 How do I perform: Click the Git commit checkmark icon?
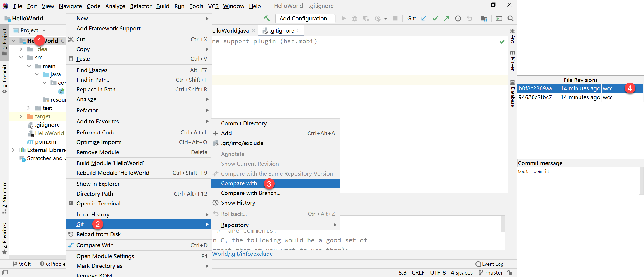tap(435, 19)
